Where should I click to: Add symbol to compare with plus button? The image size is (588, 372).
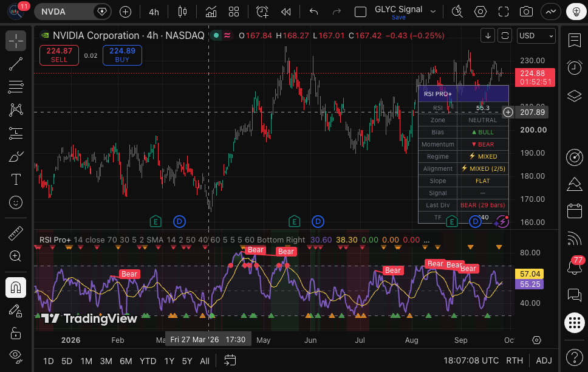[x=125, y=12]
